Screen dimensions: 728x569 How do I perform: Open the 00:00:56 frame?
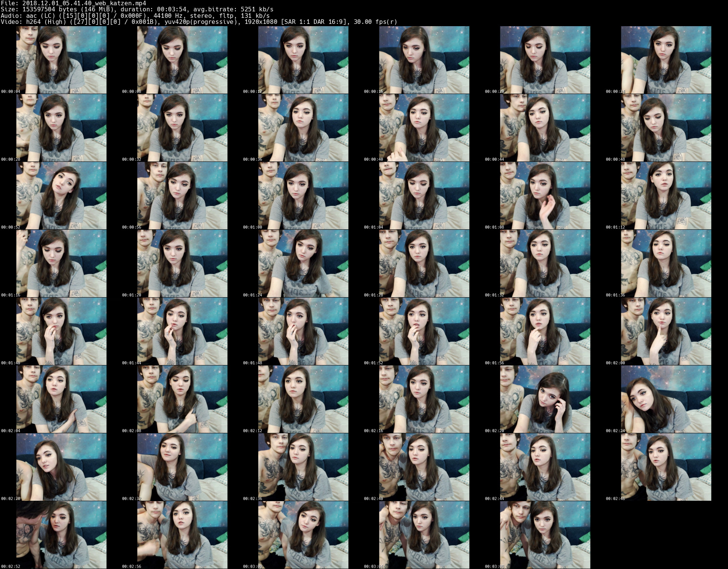pos(182,196)
